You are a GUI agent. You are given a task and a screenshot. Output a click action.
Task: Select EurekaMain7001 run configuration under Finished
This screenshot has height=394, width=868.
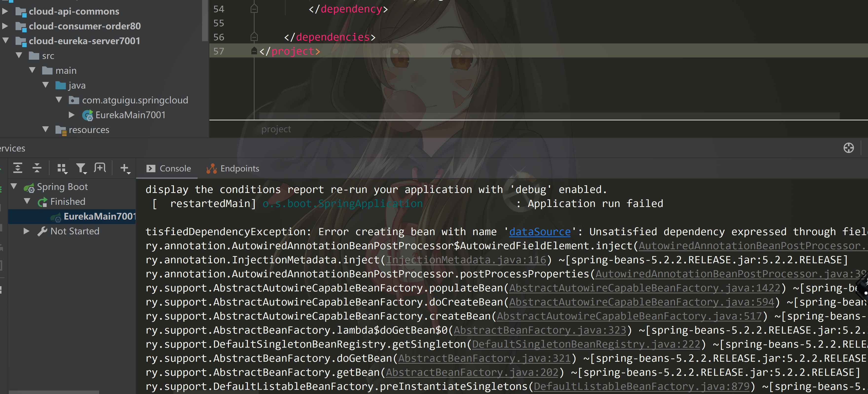(99, 216)
